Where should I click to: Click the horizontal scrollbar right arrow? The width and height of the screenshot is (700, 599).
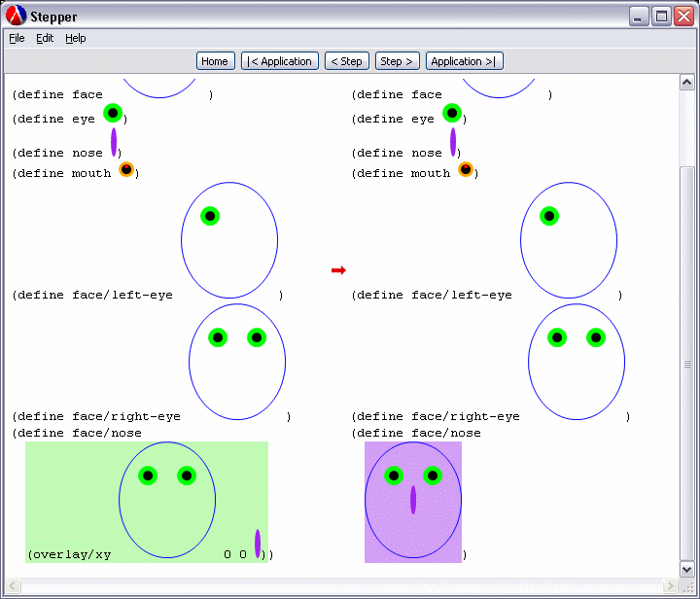click(669, 585)
